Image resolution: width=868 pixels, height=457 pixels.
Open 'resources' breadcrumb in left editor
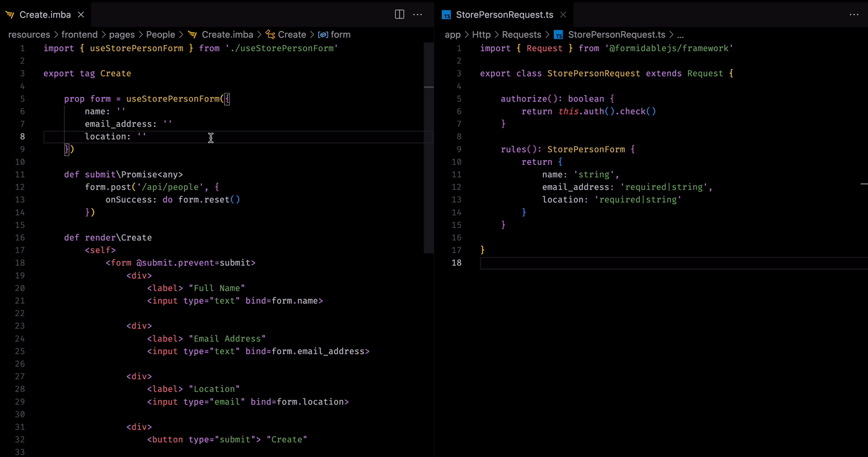(x=29, y=34)
